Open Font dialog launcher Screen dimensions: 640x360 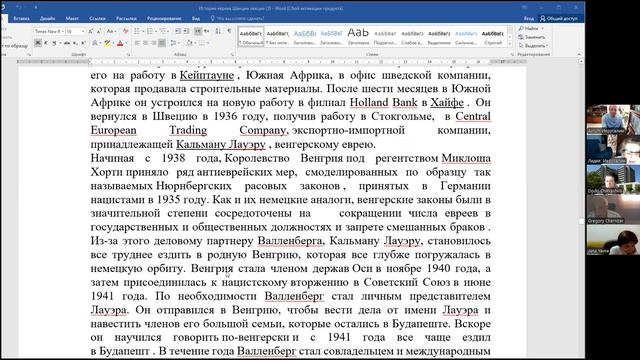(x=128, y=54)
